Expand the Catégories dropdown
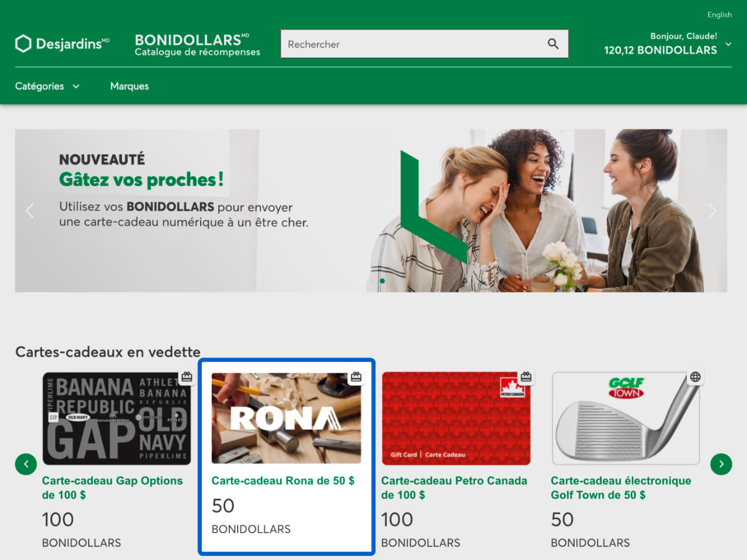 tap(47, 86)
